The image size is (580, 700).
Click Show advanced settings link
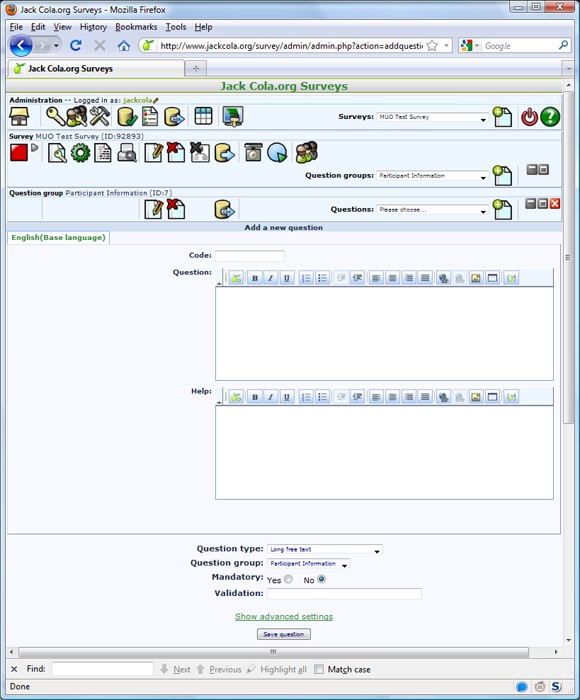[x=284, y=617]
